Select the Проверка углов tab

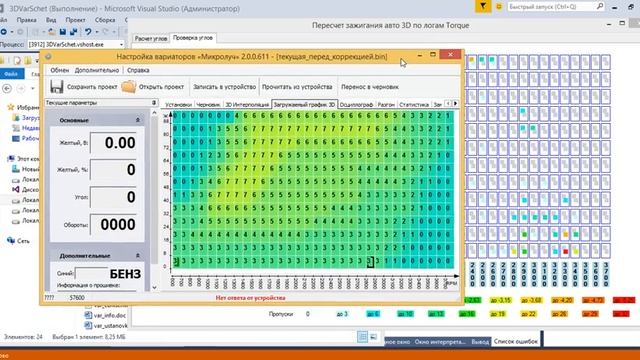coord(193,38)
